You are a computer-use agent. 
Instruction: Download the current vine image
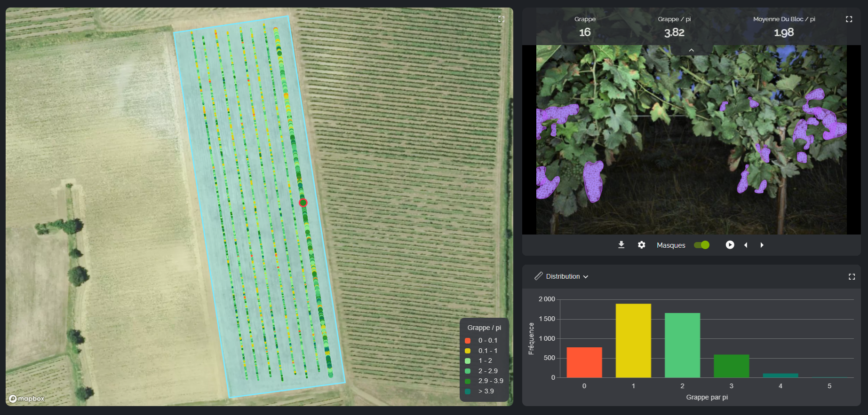pos(621,245)
